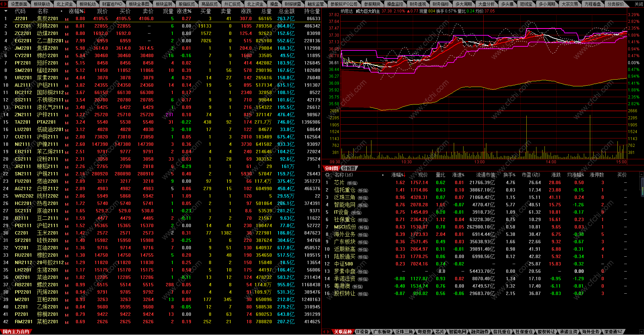Select the 沪铜2111 contract row
Screen dimensions: 644x336
point(161,137)
